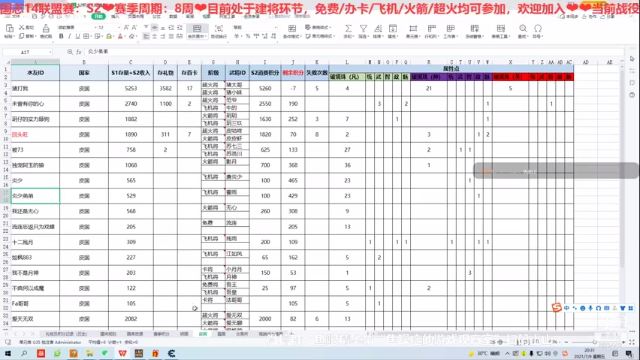Open the Page Layout ribbon tab
Screen dimensions: 640x360
point(136,17)
